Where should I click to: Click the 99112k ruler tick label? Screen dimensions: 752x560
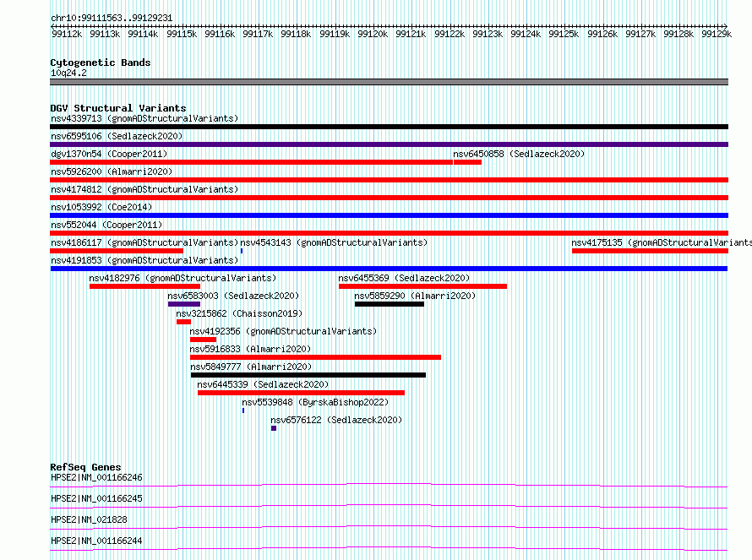tap(67, 34)
